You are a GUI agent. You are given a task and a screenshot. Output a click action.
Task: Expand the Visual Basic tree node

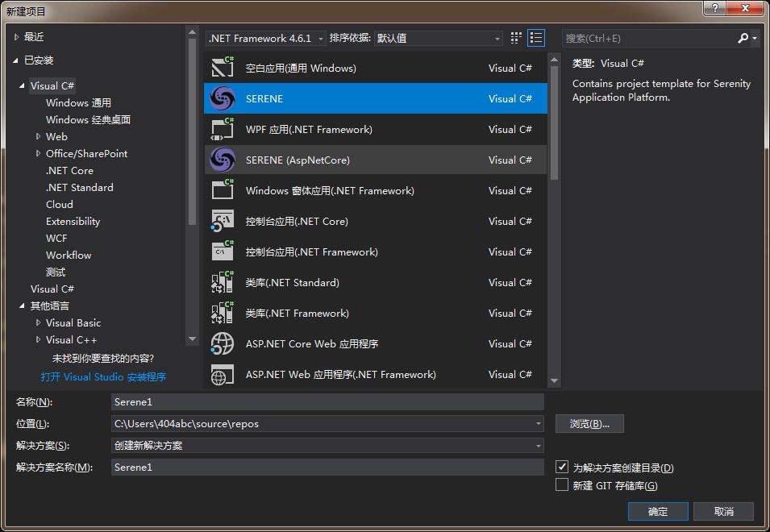38,323
